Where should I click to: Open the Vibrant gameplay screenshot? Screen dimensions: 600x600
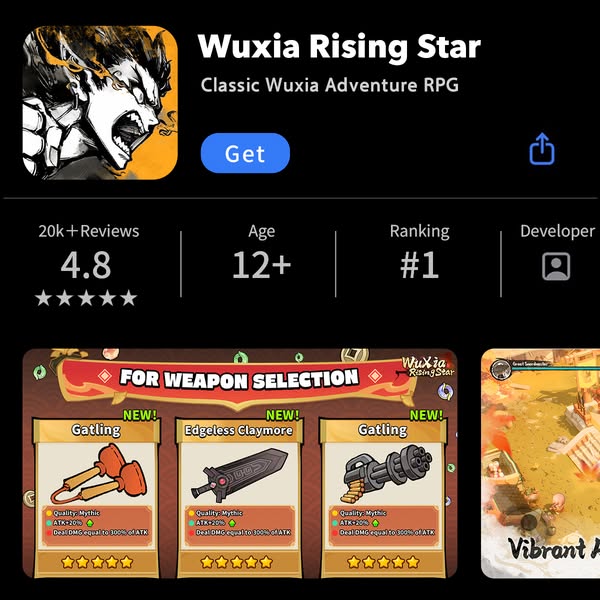click(x=540, y=463)
